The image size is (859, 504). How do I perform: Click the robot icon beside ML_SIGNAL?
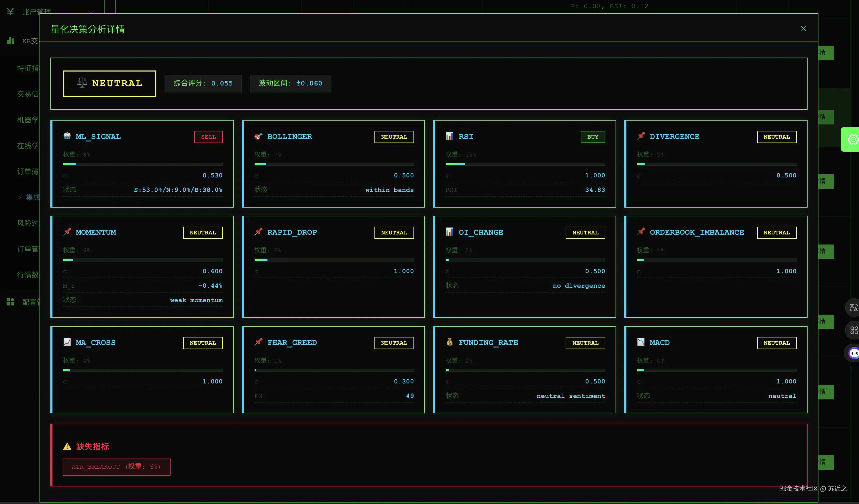coord(67,136)
